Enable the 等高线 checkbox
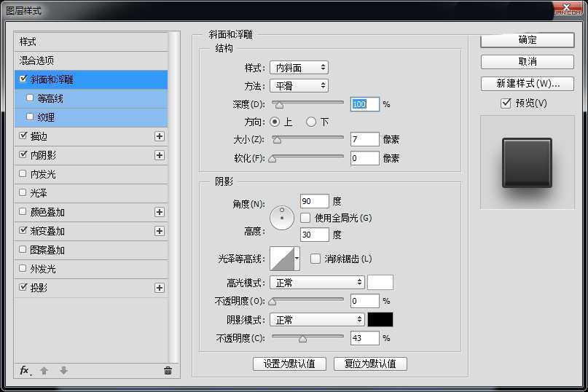 pyautogui.click(x=30, y=98)
